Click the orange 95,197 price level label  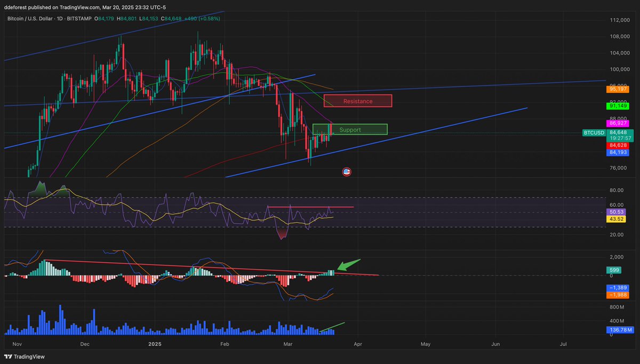click(x=618, y=89)
